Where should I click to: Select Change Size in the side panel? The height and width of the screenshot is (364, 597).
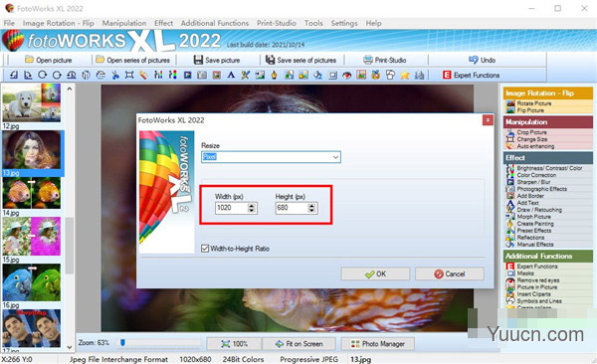click(532, 139)
